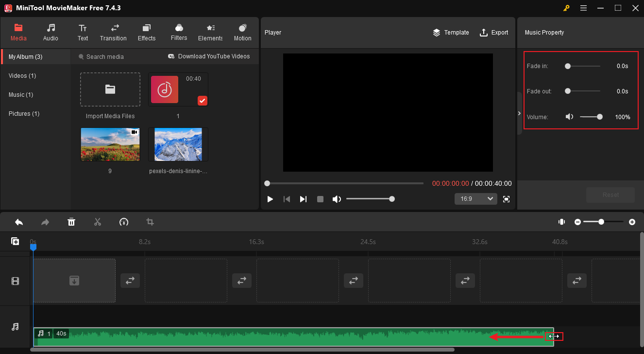Open the Template gallery
The width and height of the screenshot is (644, 354).
click(451, 33)
